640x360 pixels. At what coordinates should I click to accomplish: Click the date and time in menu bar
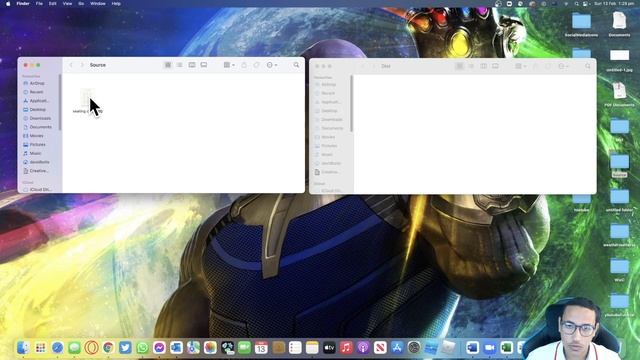pyautogui.click(x=614, y=4)
